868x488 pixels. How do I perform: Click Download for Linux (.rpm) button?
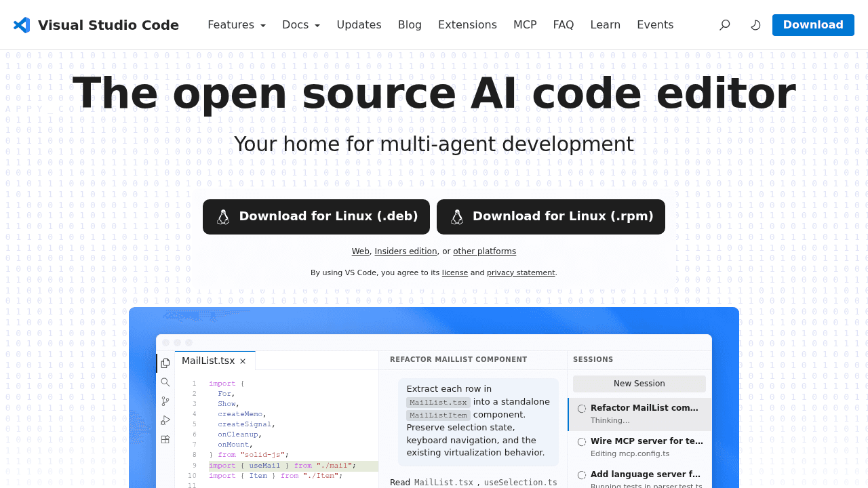(551, 217)
